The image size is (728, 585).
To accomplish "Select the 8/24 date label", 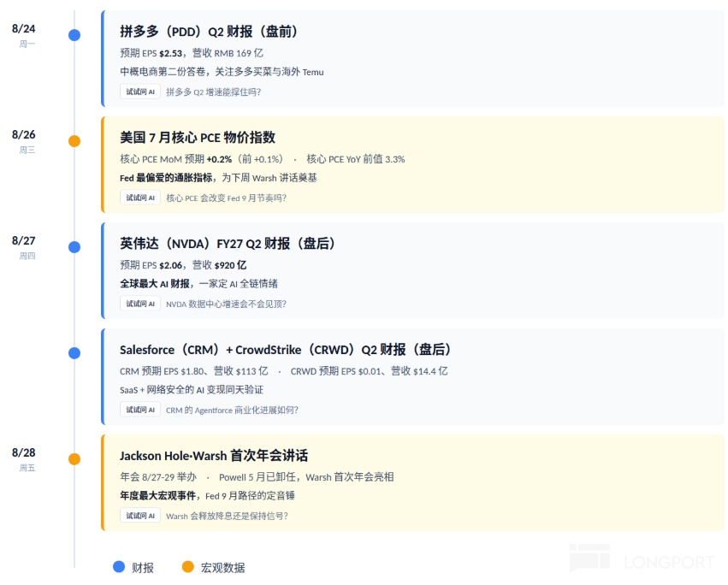I will click(24, 29).
